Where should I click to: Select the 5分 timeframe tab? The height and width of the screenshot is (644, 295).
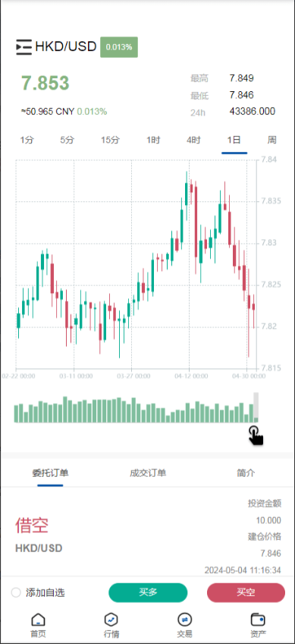point(67,140)
